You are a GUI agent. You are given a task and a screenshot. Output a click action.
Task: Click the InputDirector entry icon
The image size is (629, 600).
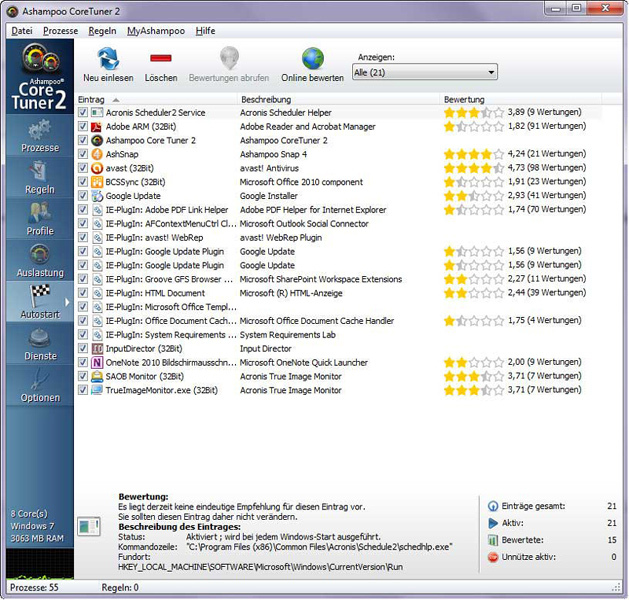pyautogui.click(x=97, y=349)
